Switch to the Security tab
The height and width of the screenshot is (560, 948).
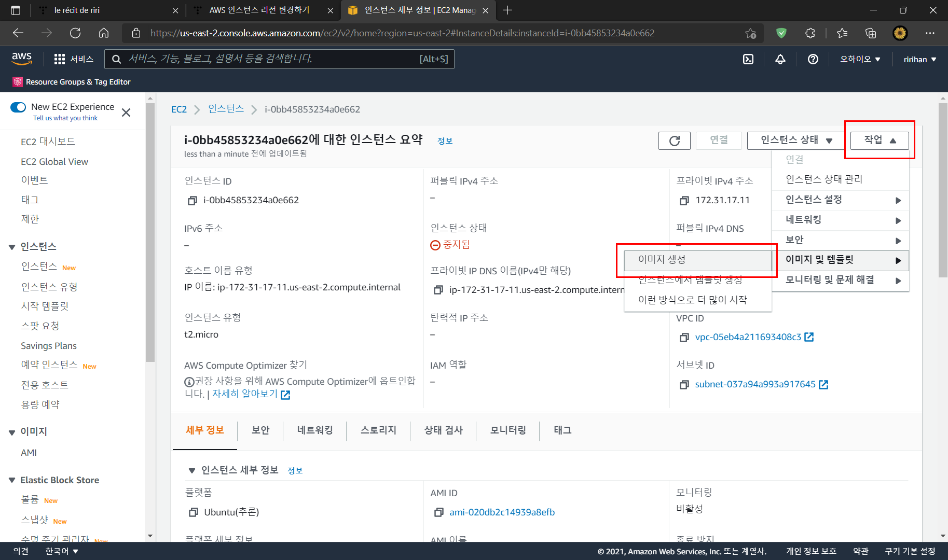point(260,430)
